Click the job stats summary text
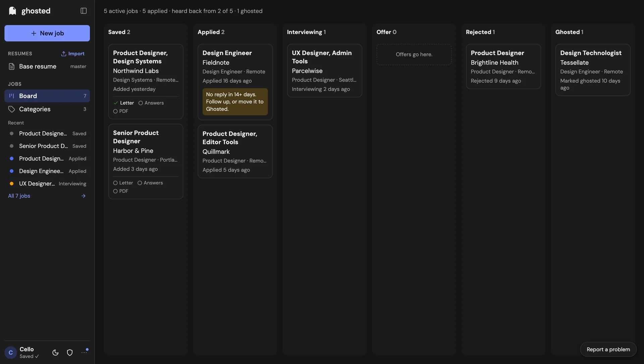644x364 pixels. pyautogui.click(x=183, y=11)
